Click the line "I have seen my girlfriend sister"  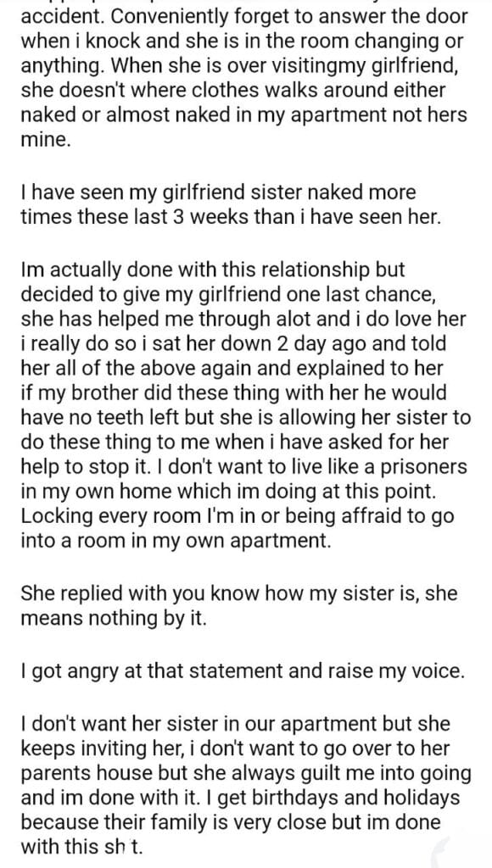(218, 192)
